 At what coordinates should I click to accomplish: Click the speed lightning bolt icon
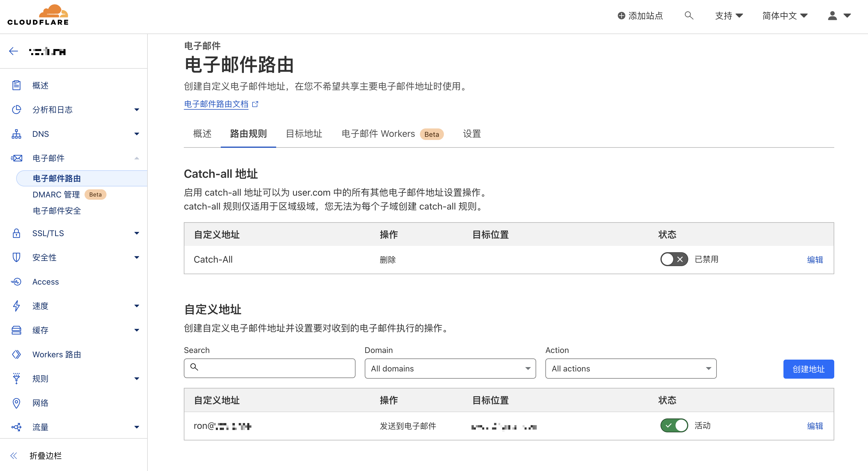pos(16,306)
